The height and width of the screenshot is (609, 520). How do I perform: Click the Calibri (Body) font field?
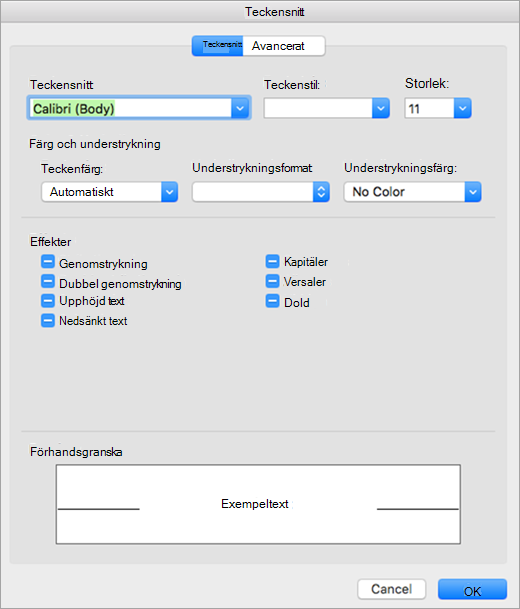130,108
